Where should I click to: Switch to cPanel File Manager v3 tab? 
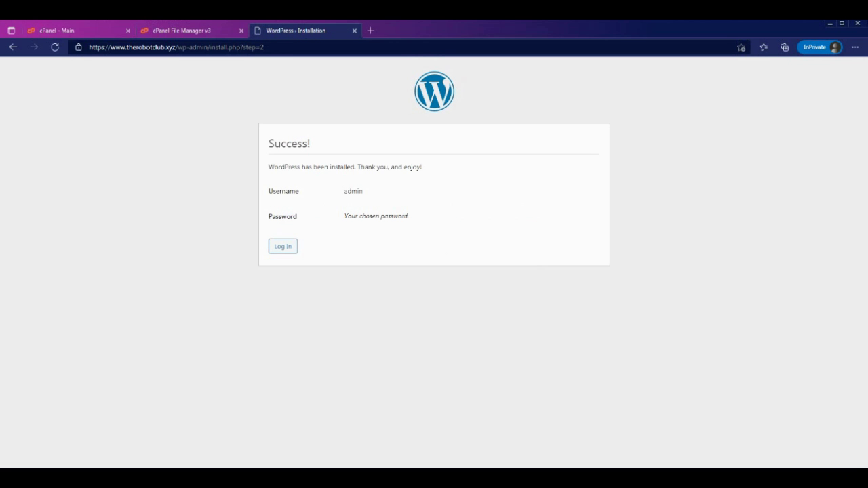(x=182, y=30)
